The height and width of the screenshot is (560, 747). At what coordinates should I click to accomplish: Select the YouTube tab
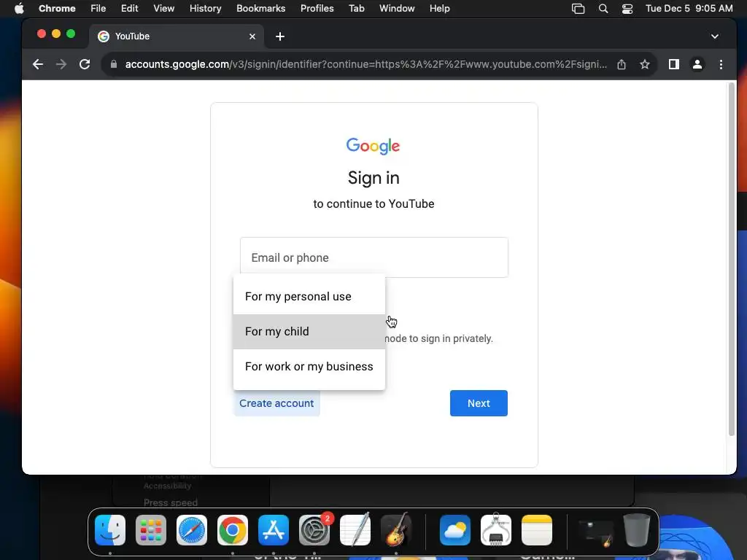[x=177, y=36]
